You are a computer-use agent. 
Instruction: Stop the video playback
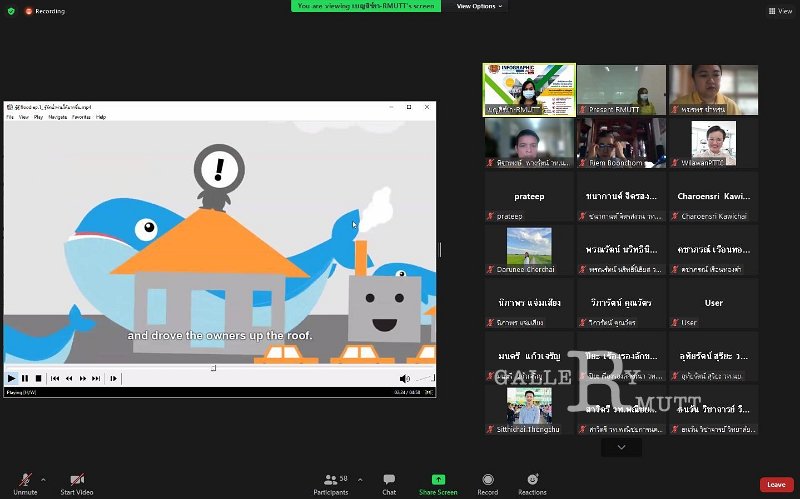(x=38, y=378)
